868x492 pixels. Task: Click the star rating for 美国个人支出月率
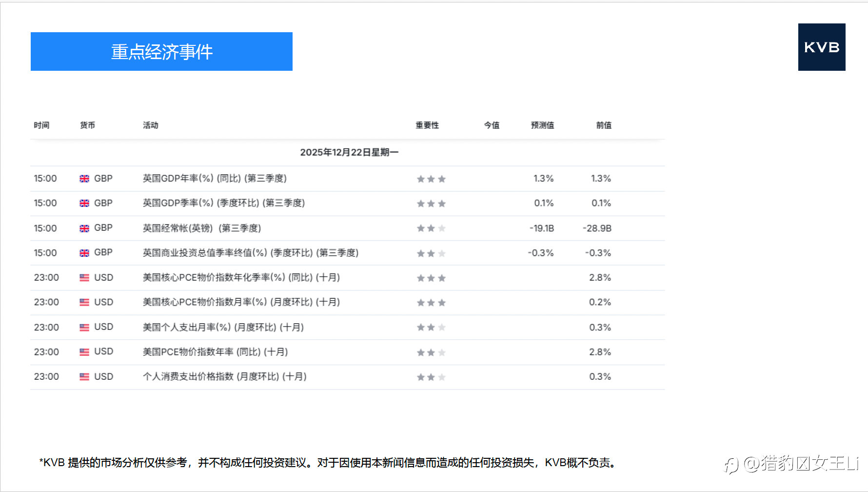(431, 328)
